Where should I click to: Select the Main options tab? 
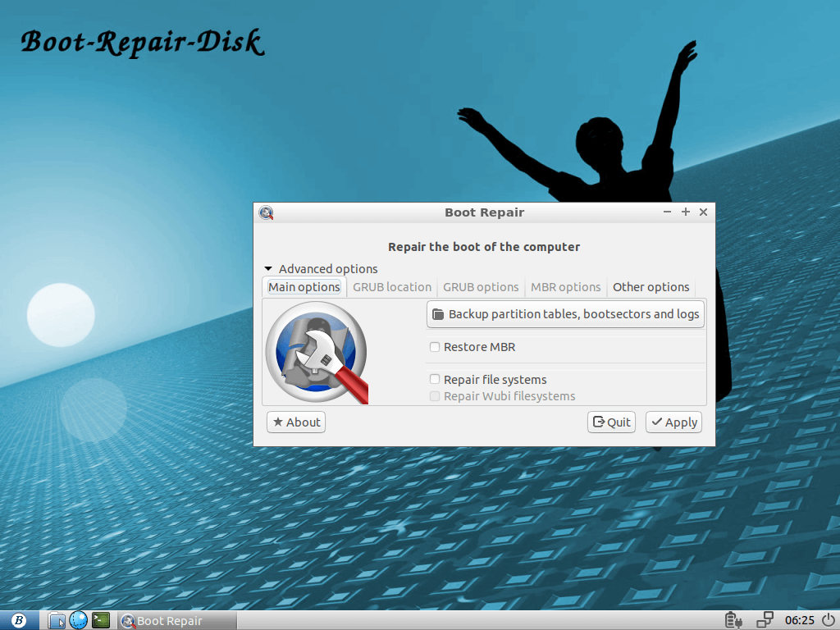coord(304,287)
